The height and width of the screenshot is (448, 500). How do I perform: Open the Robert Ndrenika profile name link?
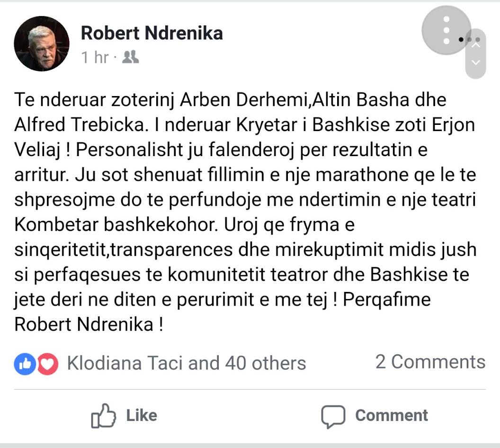pyautogui.click(x=152, y=33)
